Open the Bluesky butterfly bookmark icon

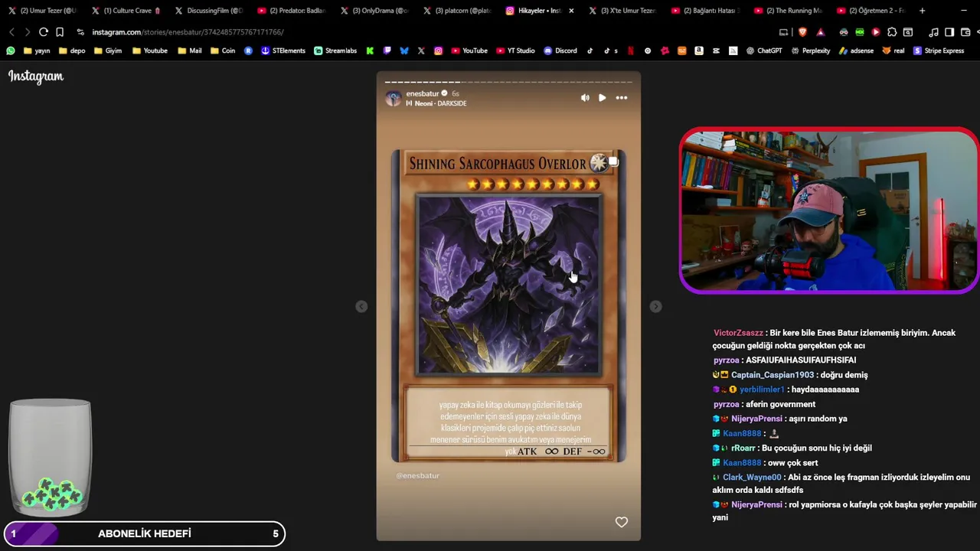tap(404, 51)
